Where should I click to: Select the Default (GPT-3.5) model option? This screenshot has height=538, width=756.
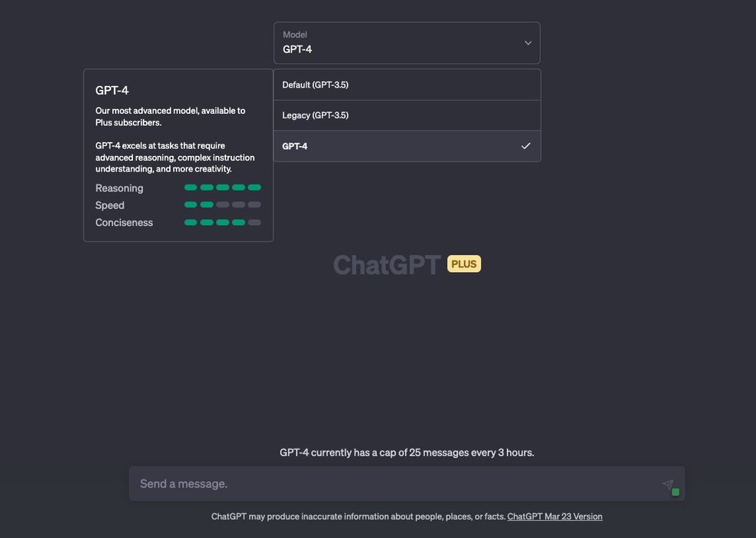click(x=315, y=85)
